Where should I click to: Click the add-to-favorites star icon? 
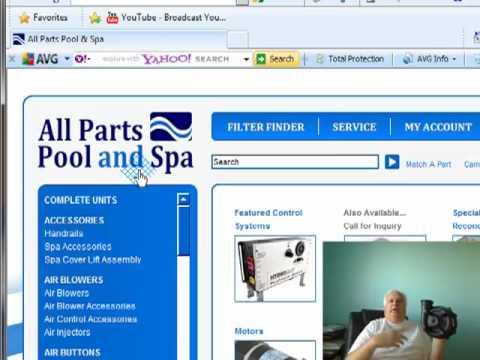[x=95, y=18]
